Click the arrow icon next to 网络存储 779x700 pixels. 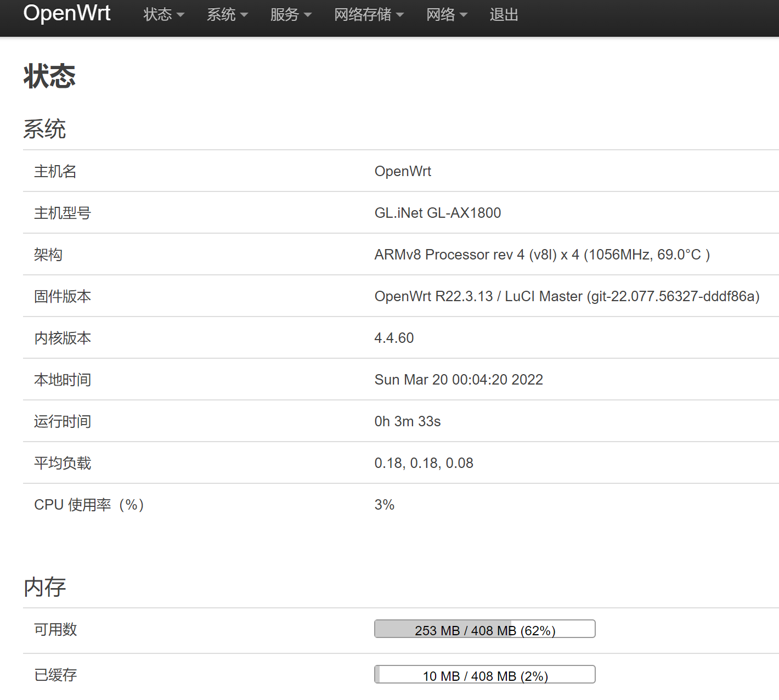click(x=401, y=16)
